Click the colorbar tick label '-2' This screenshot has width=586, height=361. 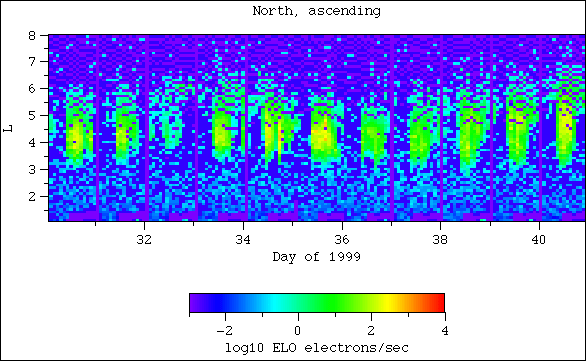225,330
